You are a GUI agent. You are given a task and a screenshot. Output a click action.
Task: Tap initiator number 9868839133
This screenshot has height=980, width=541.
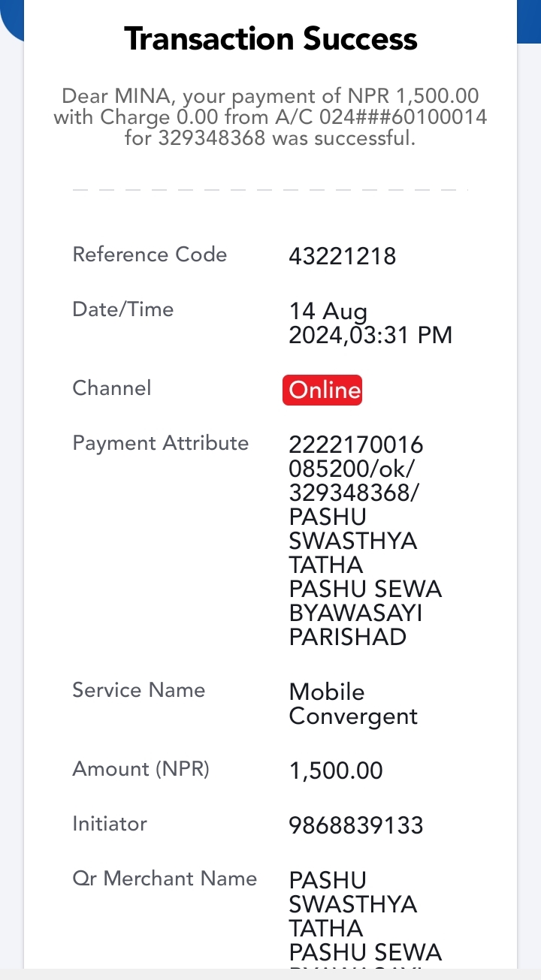(x=356, y=826)
